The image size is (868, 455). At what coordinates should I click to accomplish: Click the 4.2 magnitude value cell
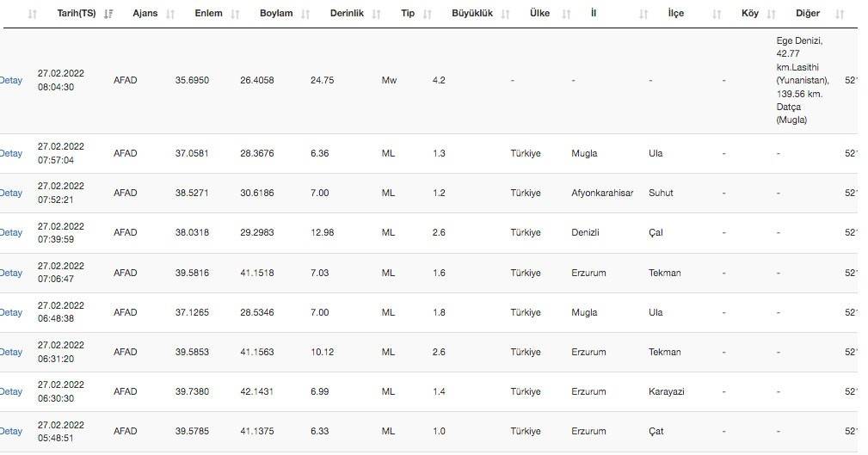coord(439,81)
